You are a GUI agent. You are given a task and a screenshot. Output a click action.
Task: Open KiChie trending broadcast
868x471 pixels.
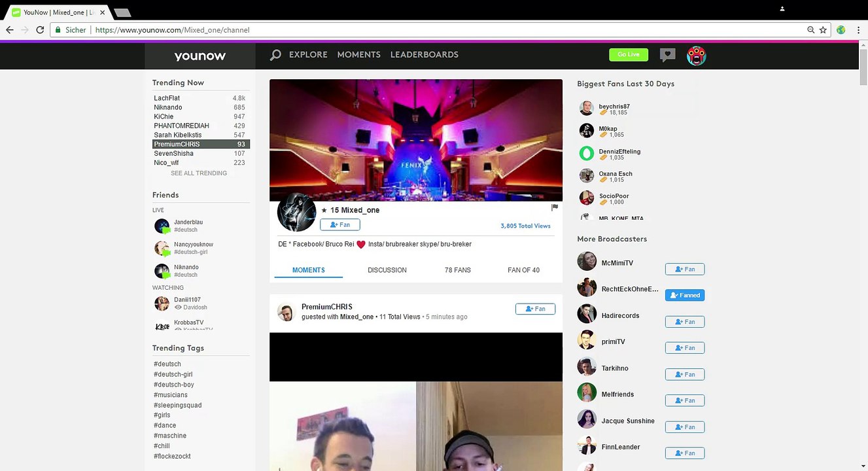click(x=201, y=116)
